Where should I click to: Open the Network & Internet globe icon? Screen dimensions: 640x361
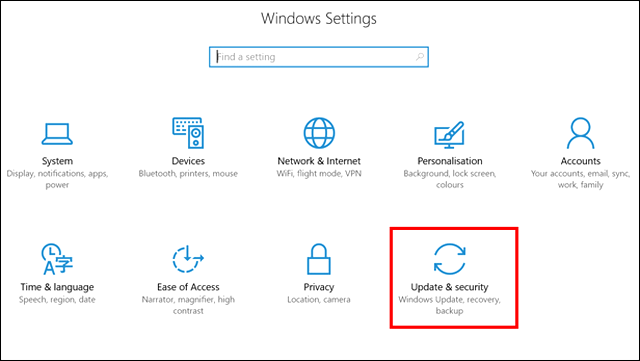coord(319,133)
